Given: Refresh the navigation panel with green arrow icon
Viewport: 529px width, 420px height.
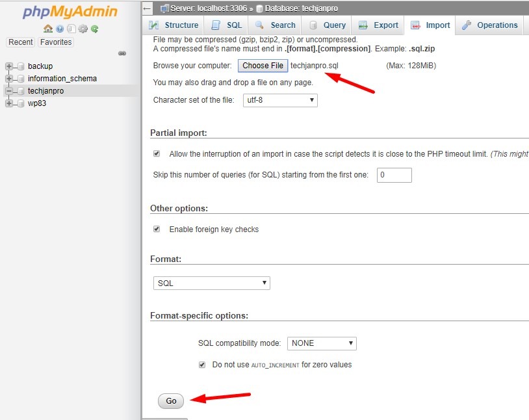Looking at the screenshot, I should [x=94, y=29].
